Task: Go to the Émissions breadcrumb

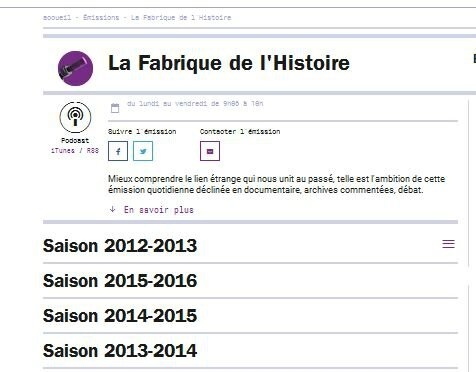Action: pos(101,17)
